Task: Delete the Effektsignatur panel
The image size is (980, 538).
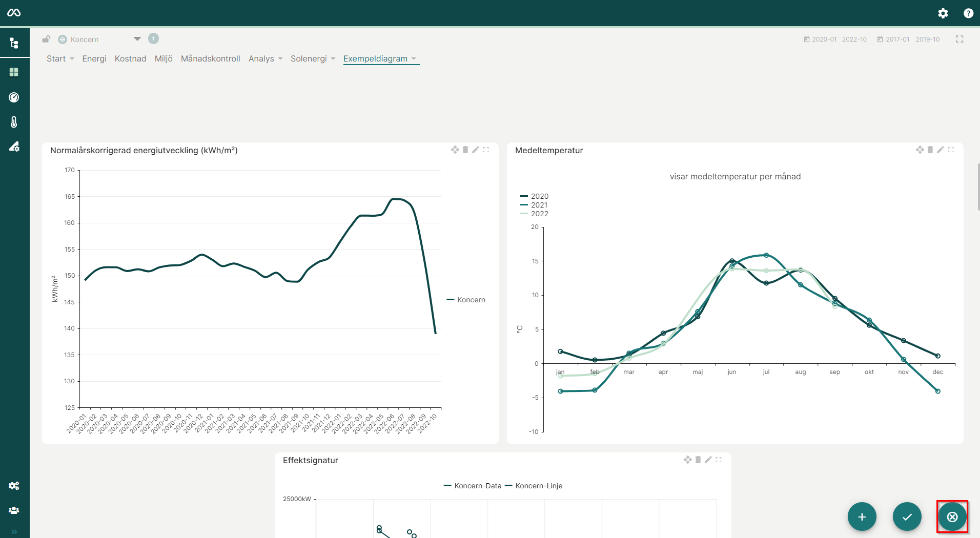Action: 698,460
